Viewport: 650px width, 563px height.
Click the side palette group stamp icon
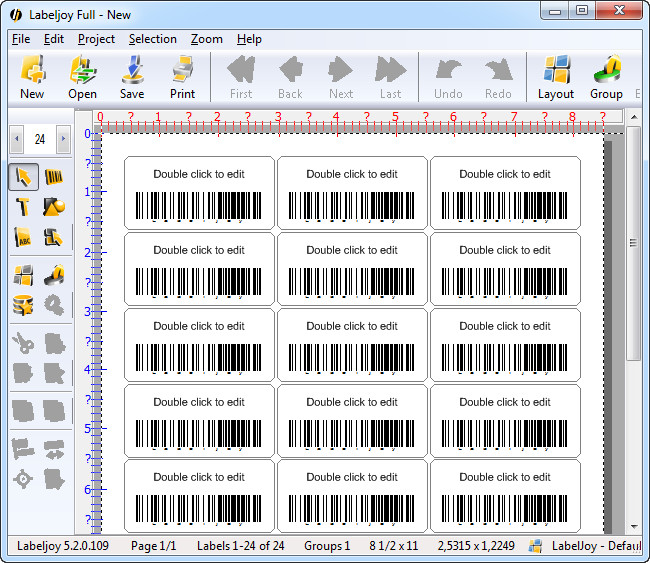tap(54, 275)
